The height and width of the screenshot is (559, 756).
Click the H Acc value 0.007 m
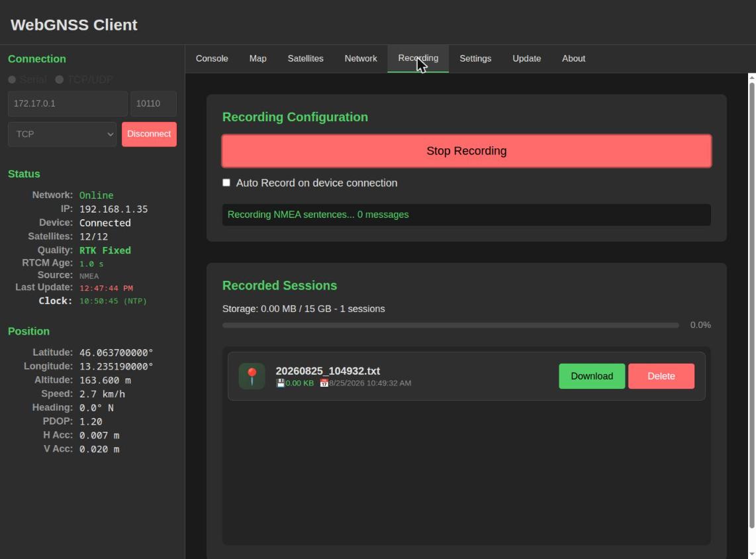point(99,436)
